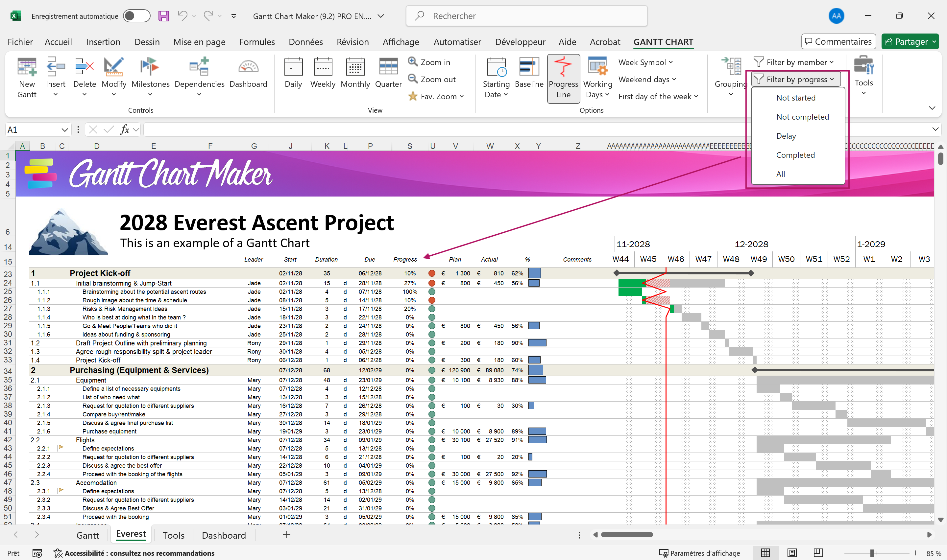Select Not completed from the filter menu
Image resolution: width=947 pixels, height=560 pixels.
[x=802, y=117]
